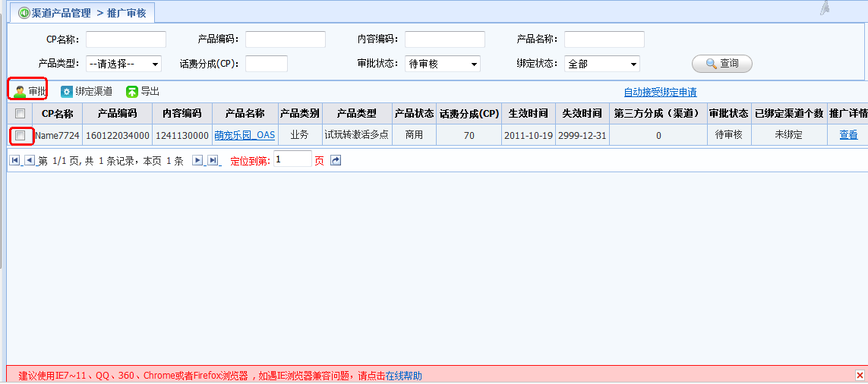868x384 pixels.
Task: Expand the 审批状态 dropdown
Action: point(443,64)
